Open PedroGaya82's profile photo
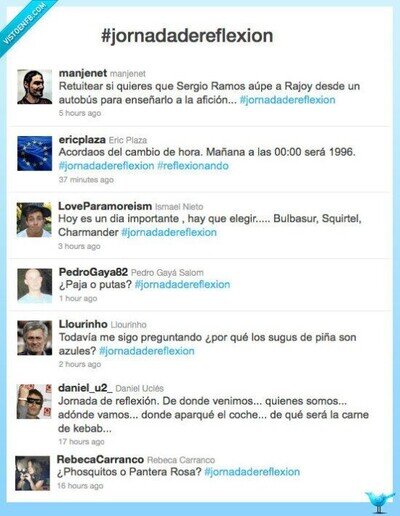400x516 pixels. point(35,286)
